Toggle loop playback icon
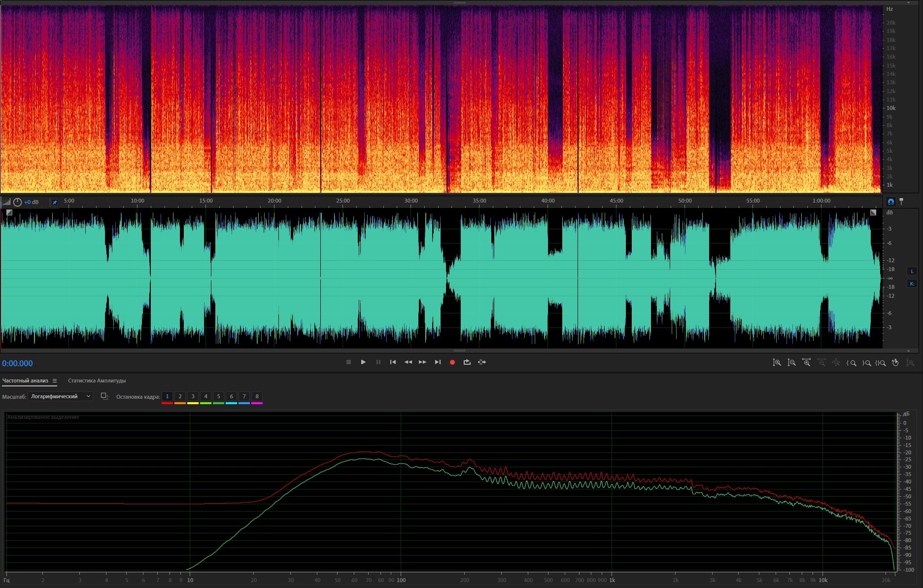 467,362
